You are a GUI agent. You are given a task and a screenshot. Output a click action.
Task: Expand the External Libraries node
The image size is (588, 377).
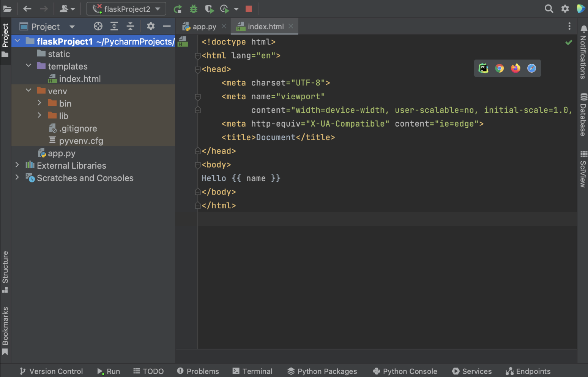(17, 165)
